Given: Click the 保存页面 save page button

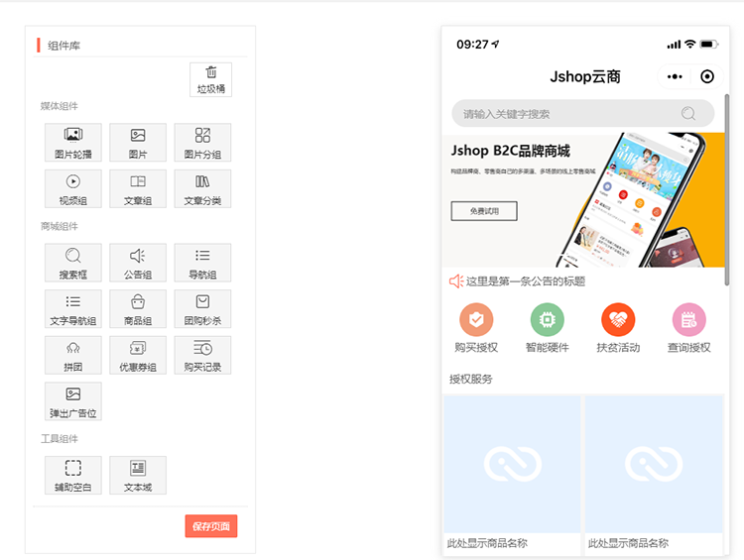Looking at the screenshot, I should [x=211, y=526].
